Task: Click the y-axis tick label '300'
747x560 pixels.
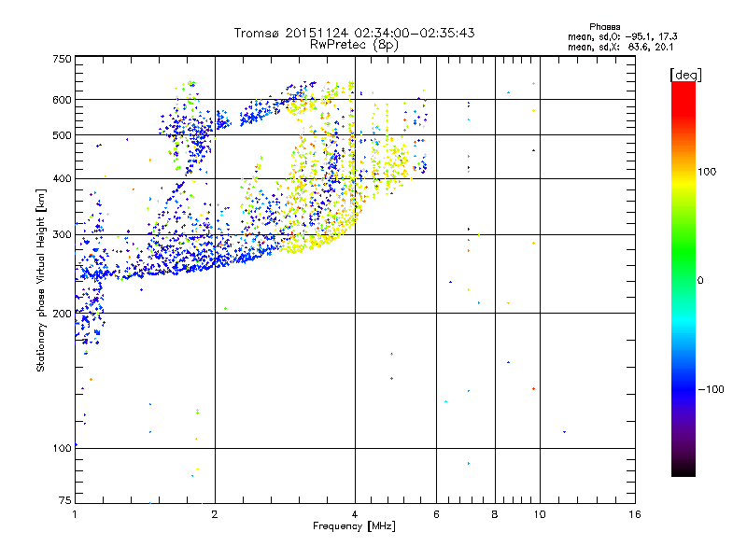Action: point(63,235)
